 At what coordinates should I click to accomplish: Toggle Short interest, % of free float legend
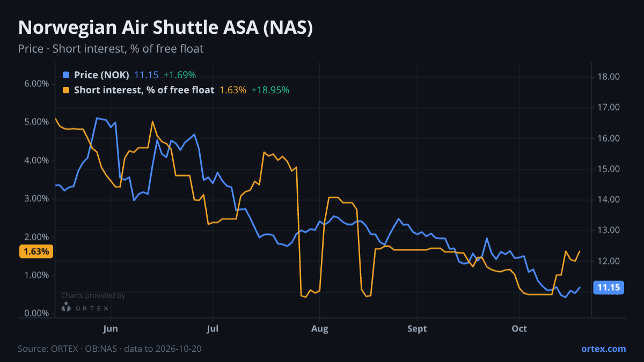[144, 90]
